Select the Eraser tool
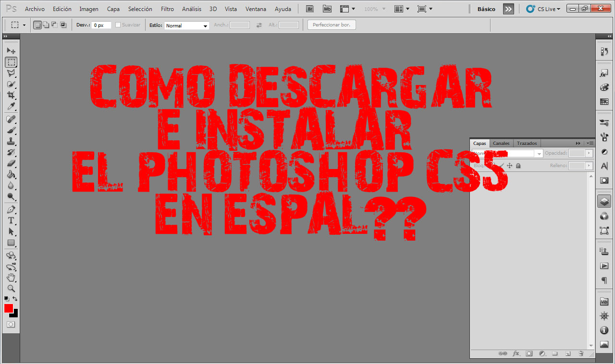615x364 pixels. (x=11, y=163)
